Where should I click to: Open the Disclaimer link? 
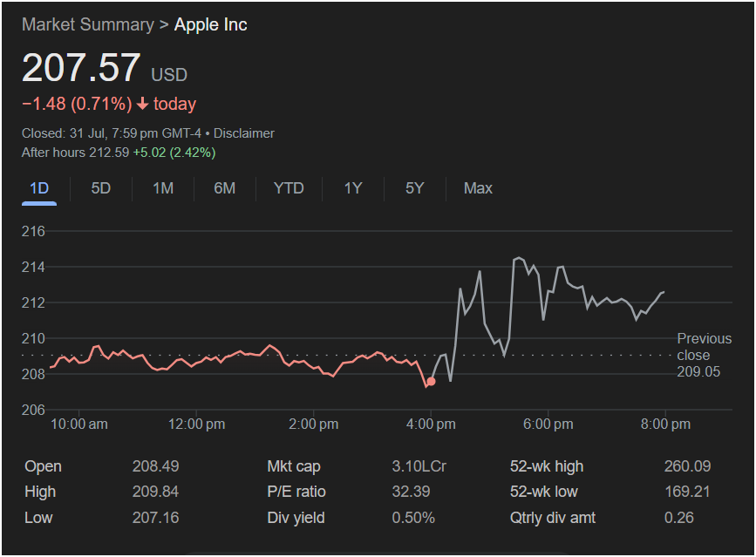click(244, 133)
